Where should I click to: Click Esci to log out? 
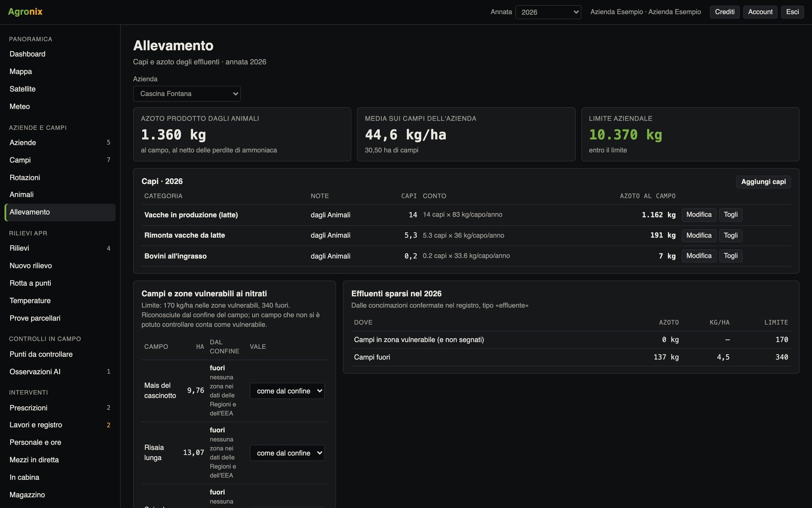click(x=792, y=12)
